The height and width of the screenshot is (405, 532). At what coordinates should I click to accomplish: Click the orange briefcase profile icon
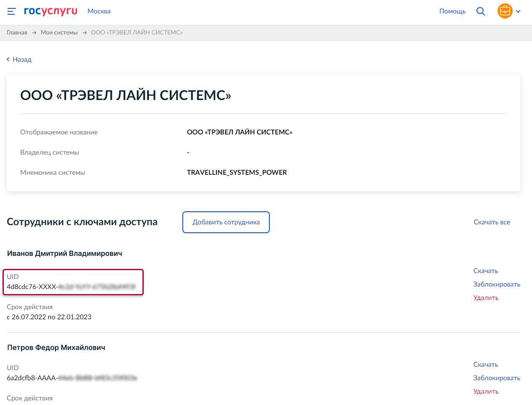click(505, 11)
